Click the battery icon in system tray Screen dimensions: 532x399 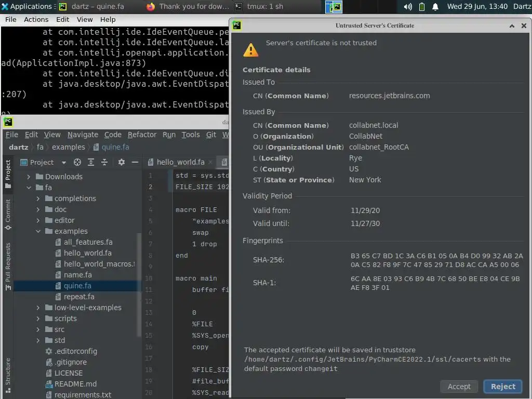click(422, 7)
